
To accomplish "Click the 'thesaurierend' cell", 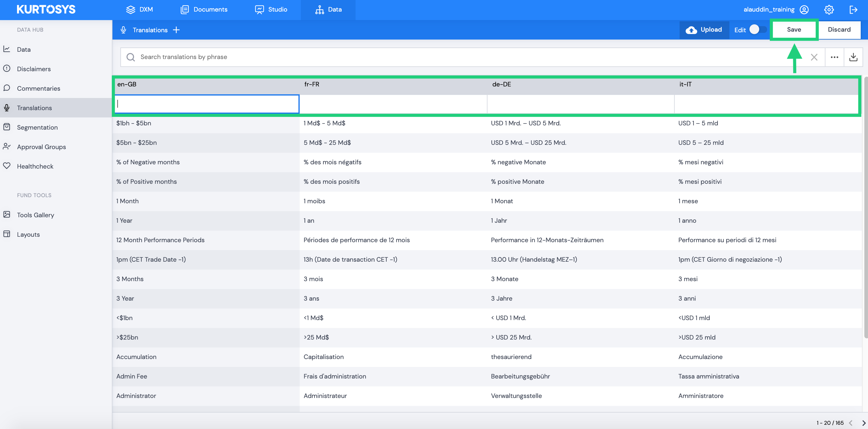I will coord(580,357).
